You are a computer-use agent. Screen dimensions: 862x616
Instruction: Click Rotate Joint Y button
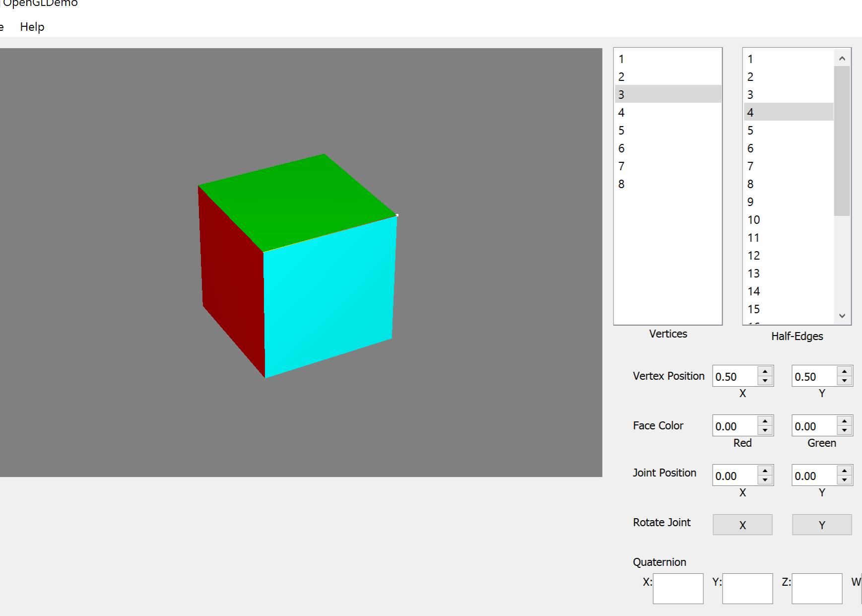click(822, 525)
